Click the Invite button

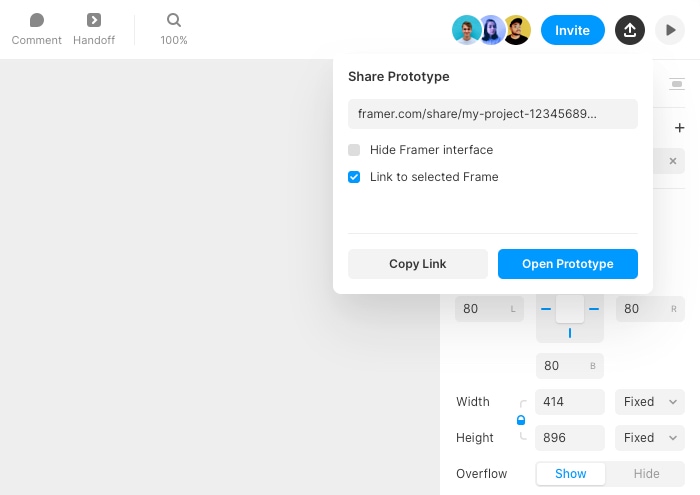point(572,30)
